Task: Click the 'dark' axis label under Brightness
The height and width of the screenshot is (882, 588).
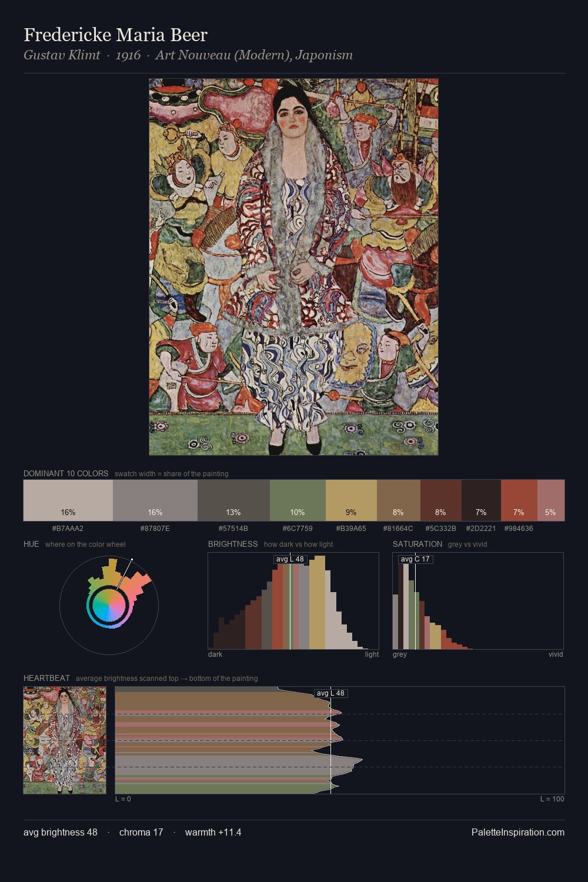Action: pyautogui.click(x=215, y=654)
